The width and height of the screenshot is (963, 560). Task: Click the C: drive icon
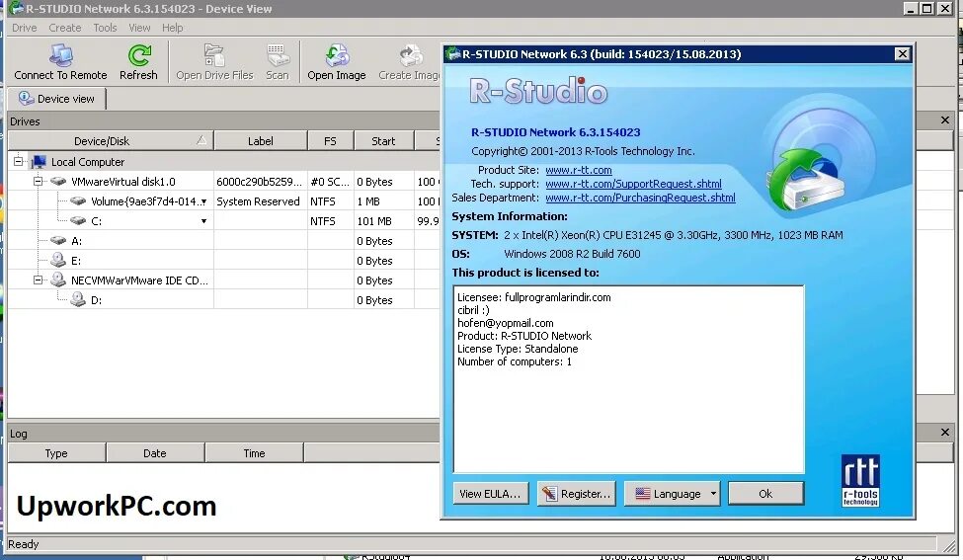pyautogui.click(x=78, y=220)
